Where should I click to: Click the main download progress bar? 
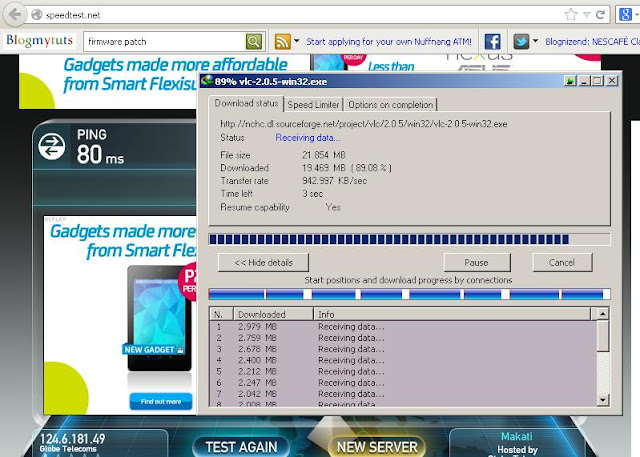pyautogui.click(x=409, y=240)
